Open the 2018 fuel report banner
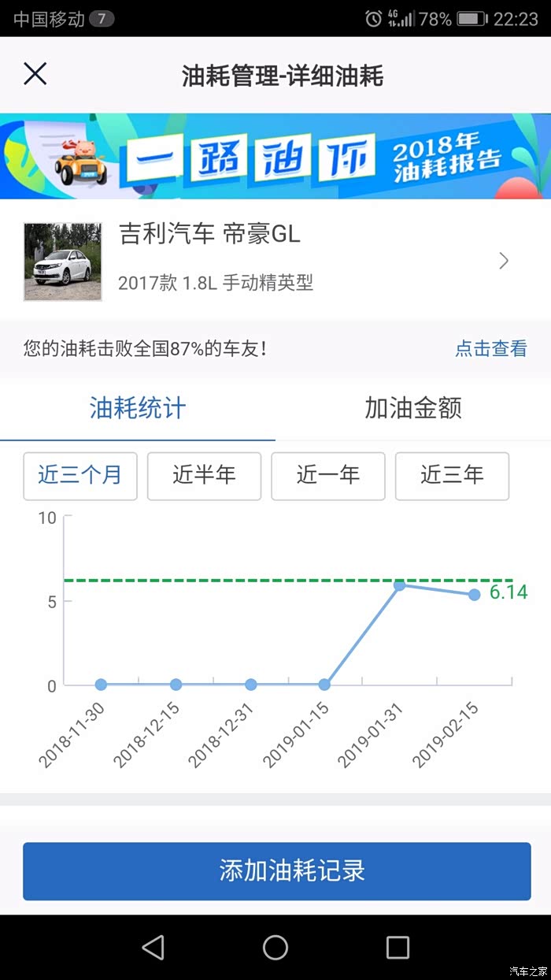This screenshot has height=980, width=551. point(275,156)
